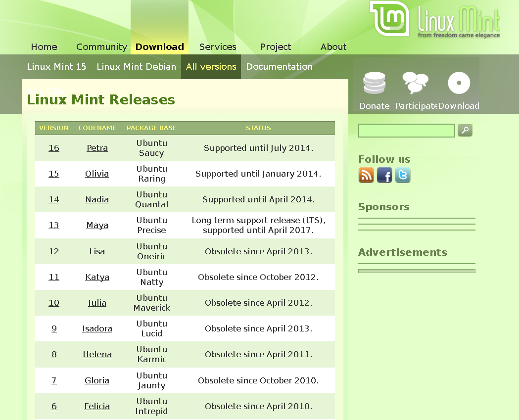519x420 pixels.
Task: Open the Helena codename link
Action: [97, 355]
